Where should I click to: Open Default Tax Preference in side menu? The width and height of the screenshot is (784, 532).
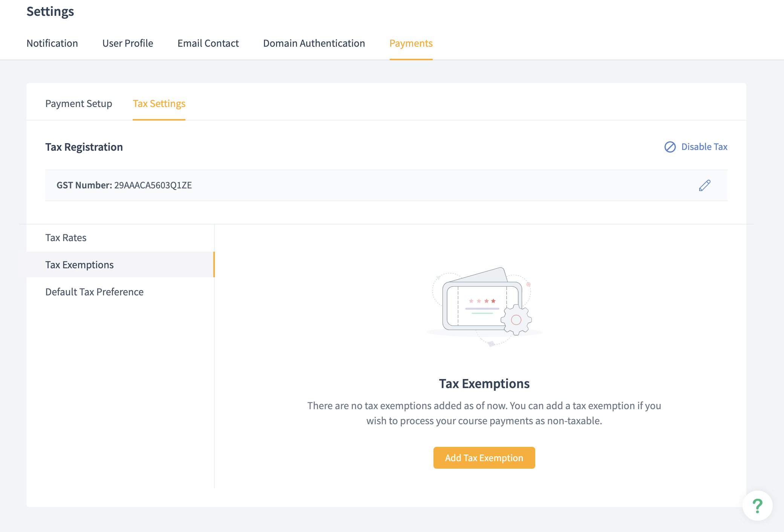[x=94, y=292]
